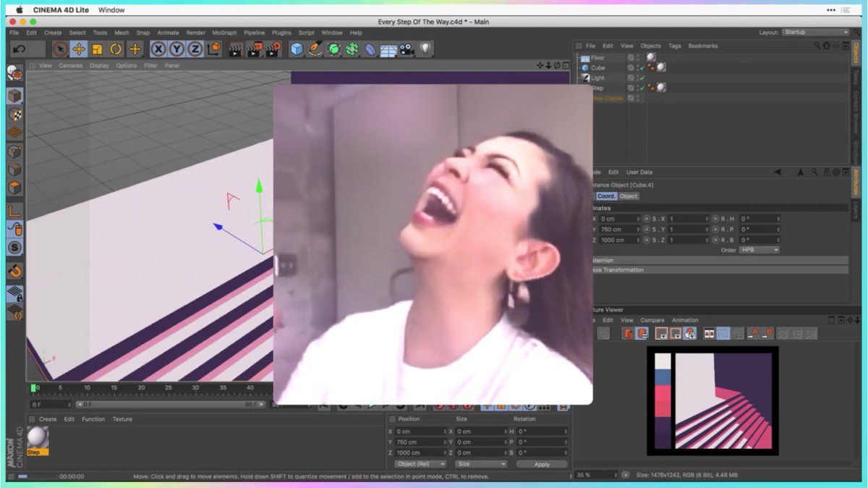This screenshot has height=488, width=868.
Task: Open the Objects side tab
Action: click(856, 54)
